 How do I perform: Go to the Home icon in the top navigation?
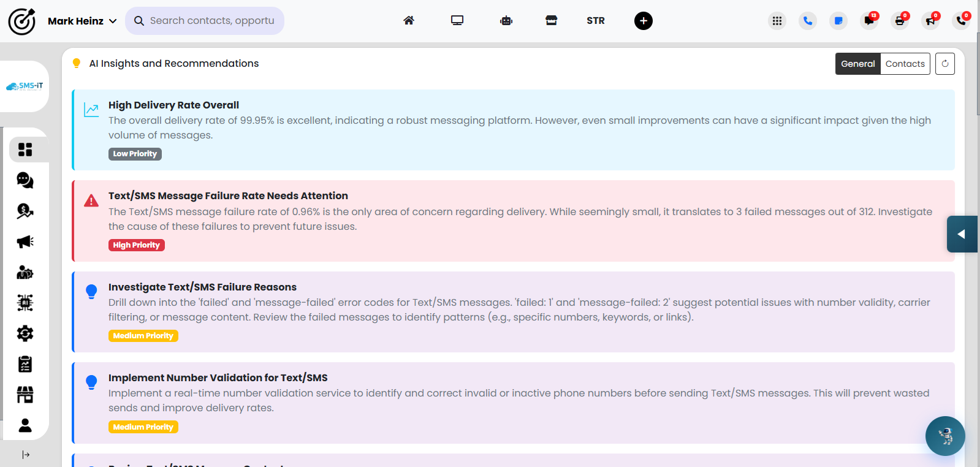(x=409, y=21)
